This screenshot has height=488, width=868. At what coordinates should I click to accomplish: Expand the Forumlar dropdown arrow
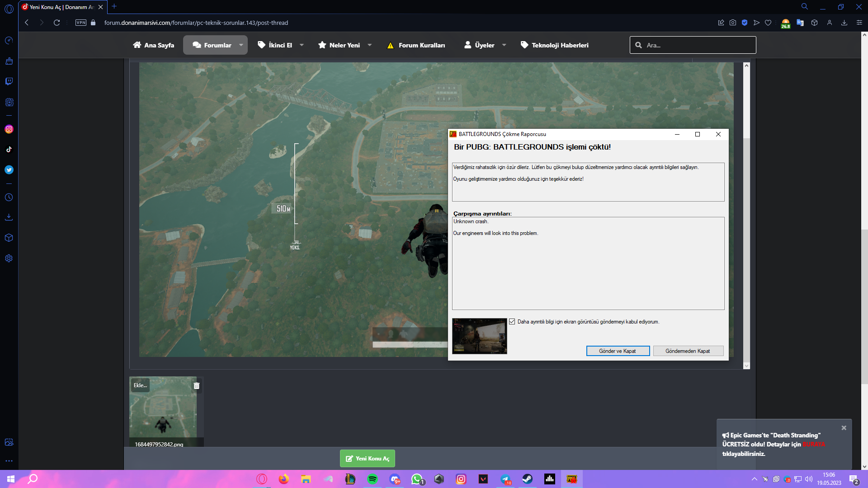tap(241, 45)
